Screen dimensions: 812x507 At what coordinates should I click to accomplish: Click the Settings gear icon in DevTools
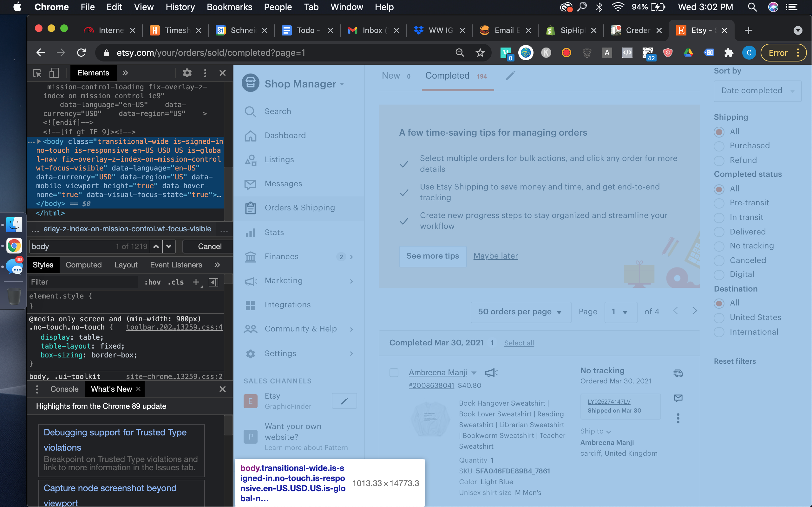coord(187,73)
